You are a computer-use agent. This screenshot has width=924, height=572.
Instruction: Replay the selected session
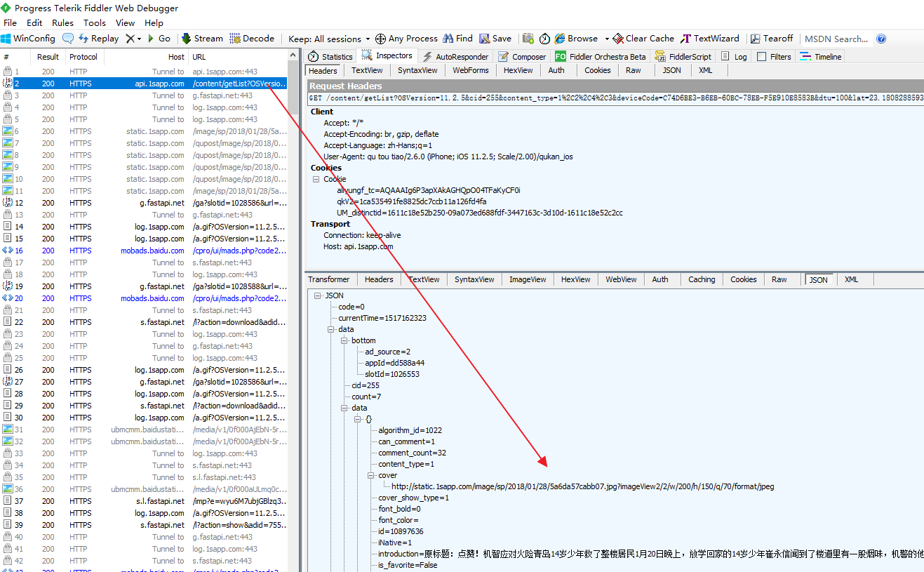(x=98, y=39)
